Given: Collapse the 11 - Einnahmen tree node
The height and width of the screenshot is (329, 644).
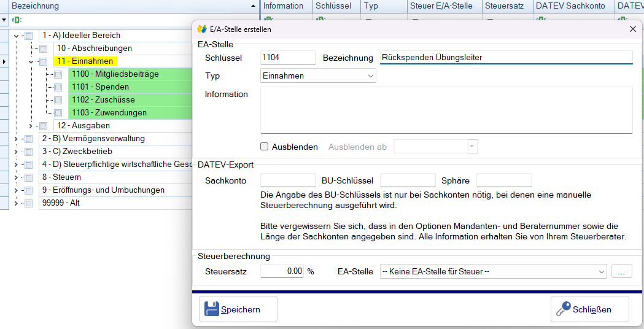Looking at the screenshot, I should [x=31, y=61].
